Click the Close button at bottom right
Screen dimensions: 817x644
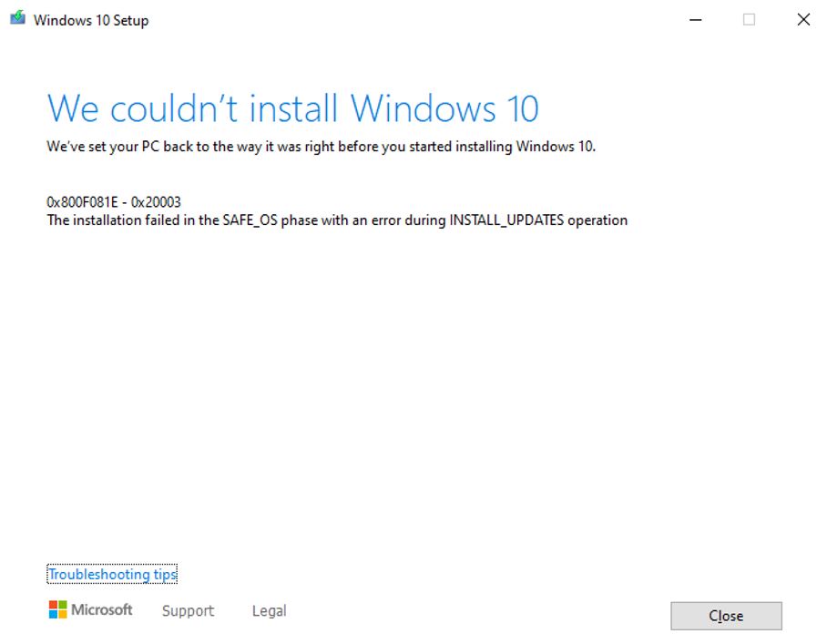pyautogui.click(x=726, y=616)
